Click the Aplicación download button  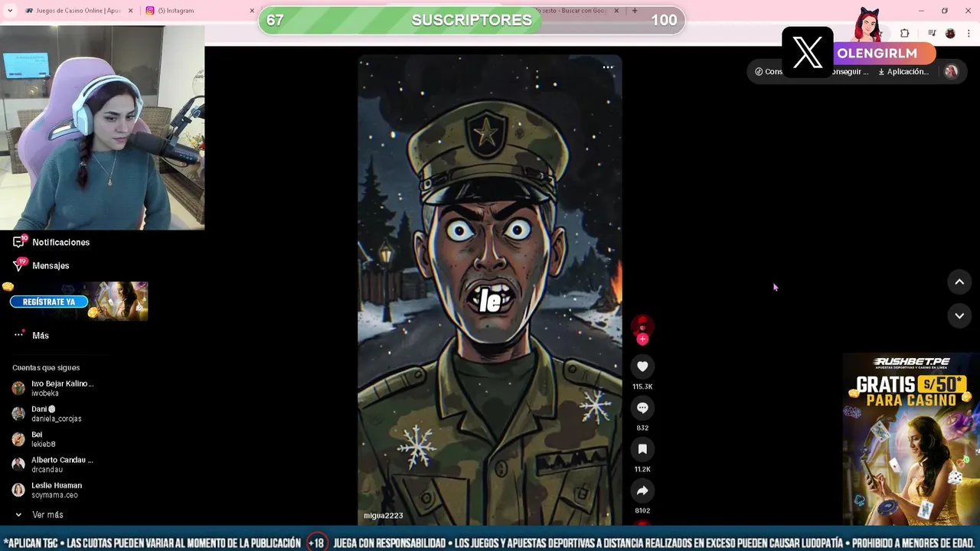click(x=903, y=71)
